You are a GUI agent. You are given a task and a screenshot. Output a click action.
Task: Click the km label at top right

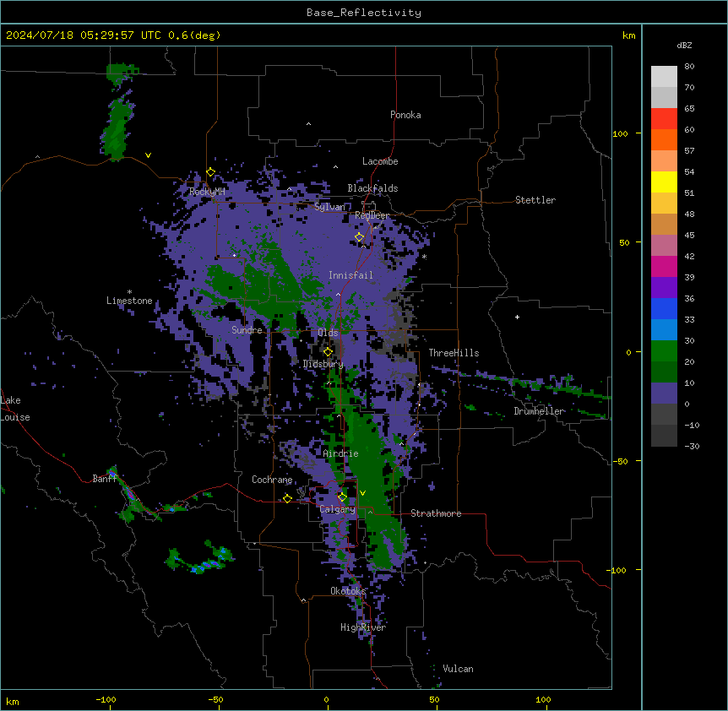[629, 35]
